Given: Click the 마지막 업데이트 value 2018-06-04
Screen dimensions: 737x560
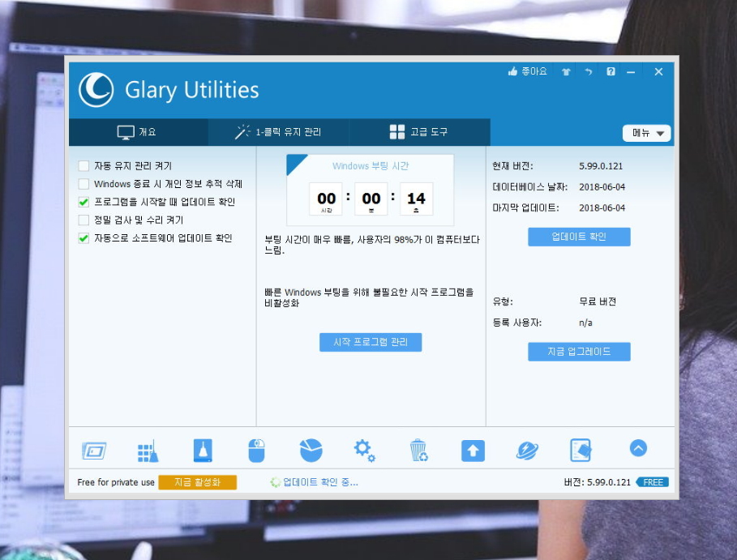Looking at the screenshot, I should point(602,207).
